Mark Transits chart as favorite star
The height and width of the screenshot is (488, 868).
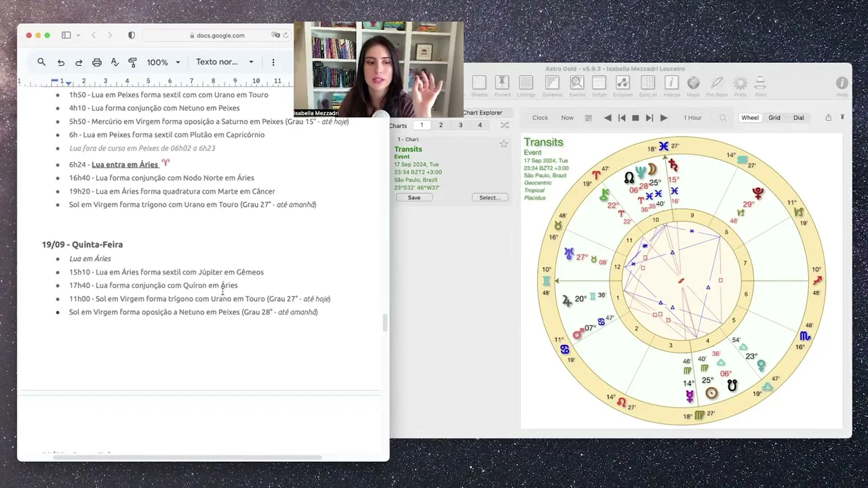coord(504,144)
